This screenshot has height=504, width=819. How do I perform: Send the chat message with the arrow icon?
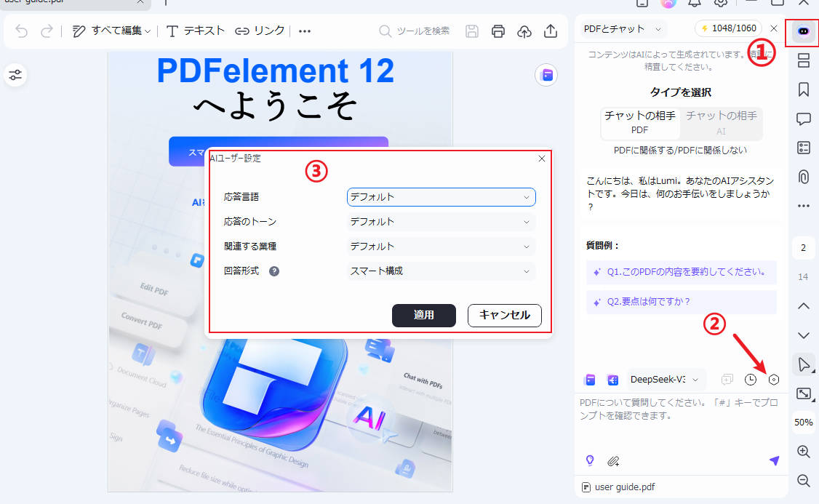click(x=774, y=460)
